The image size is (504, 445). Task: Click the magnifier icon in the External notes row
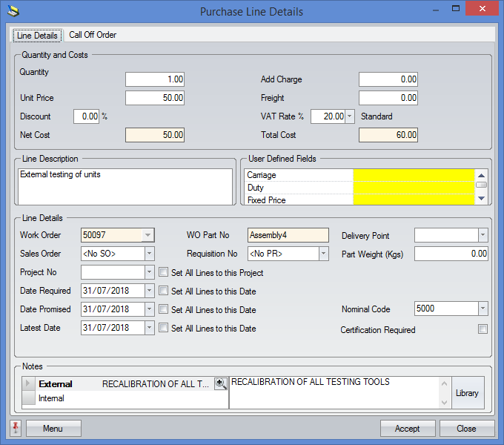pyautogui.click(x=221, y=383)
